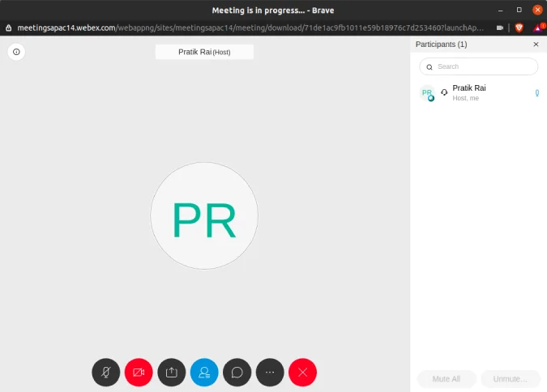Click the microphone status icon for Pratik Rai
This screenshot has height=392, width=547.
click(x=537, y=93)
